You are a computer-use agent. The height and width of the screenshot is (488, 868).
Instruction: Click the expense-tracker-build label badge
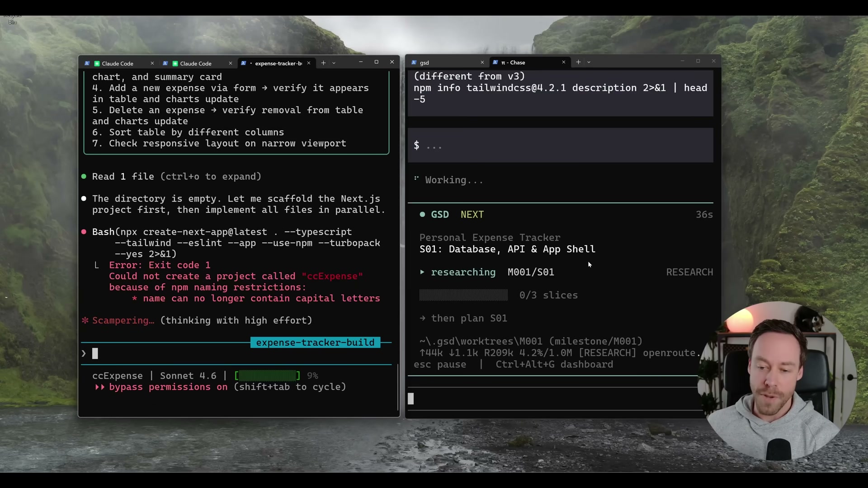pyautogui.click(x=315, y=343)
